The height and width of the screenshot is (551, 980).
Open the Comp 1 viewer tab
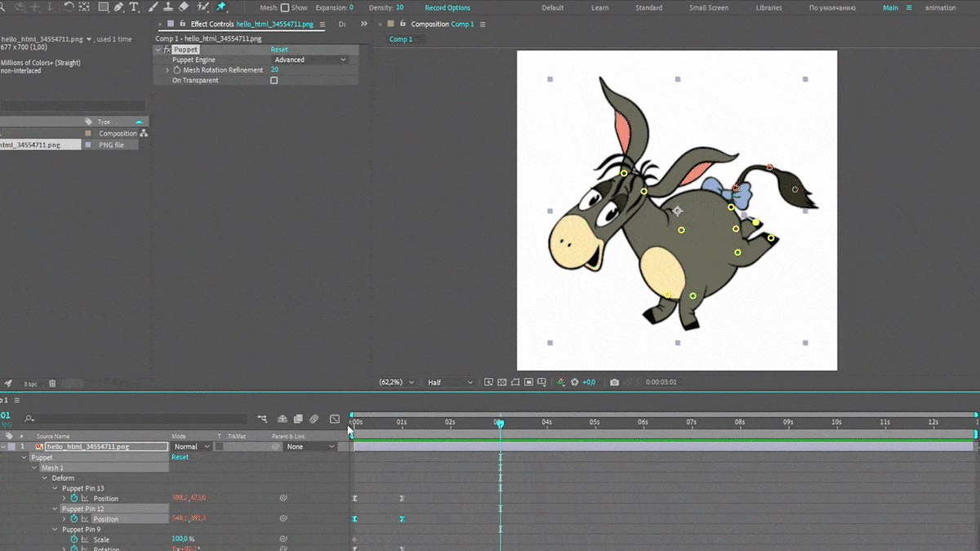400,39
